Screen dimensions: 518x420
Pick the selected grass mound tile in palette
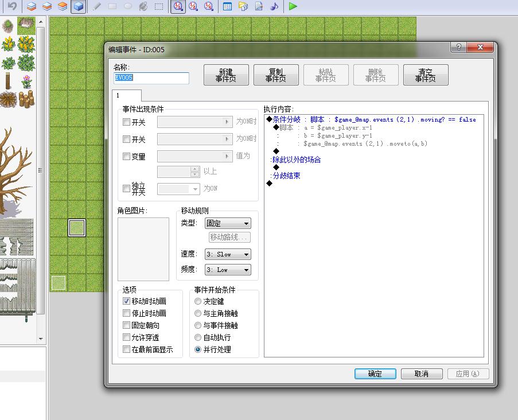[26, 26]
